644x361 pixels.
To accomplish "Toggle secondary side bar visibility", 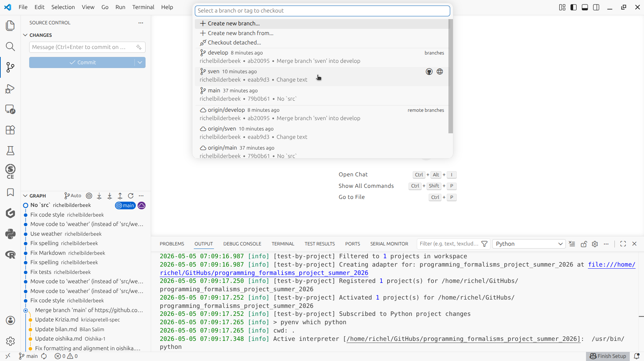I will [596, 7].
